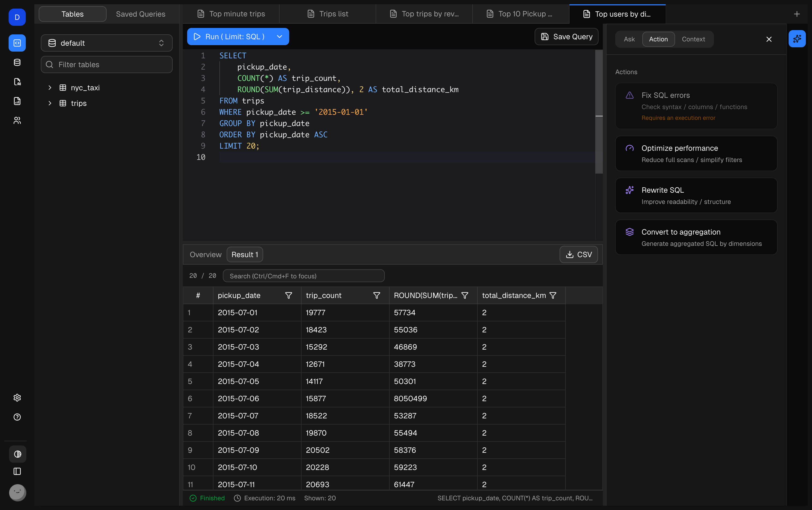This screenshot has height=510, width=812.
Task: Click the help question mark icon
Action: pyautogui.click(x=17, y=417)
